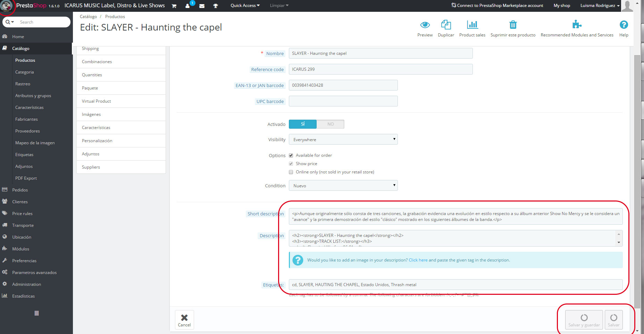Open Recommended Modules and Services puzzle icon
This screenshot has height=334, width=644.
[577, 24]
